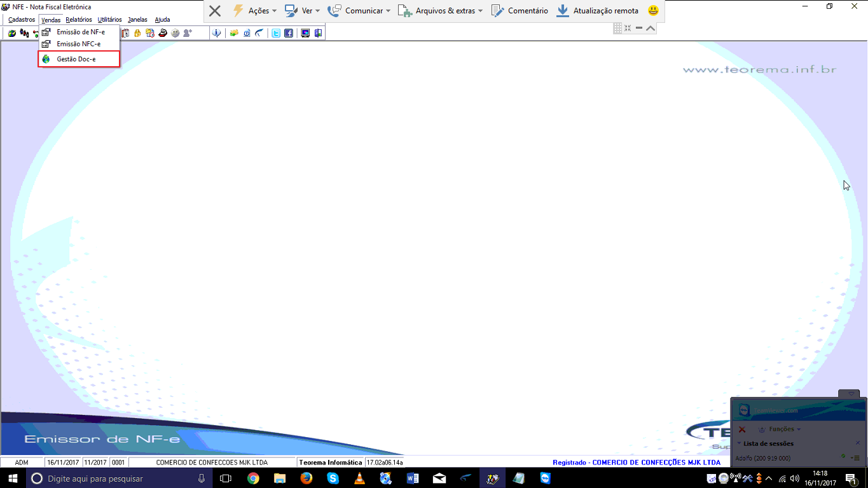Screen dimensions: 868x488
Task: Open File Explorer from the taskbar
Action: (x=280, y=478)
